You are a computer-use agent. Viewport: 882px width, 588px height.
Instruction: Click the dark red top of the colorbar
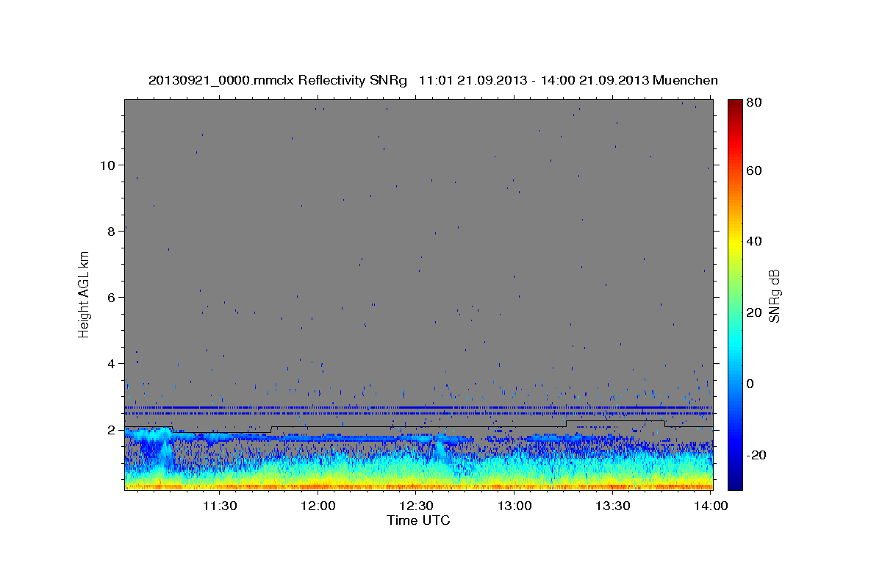735,105
